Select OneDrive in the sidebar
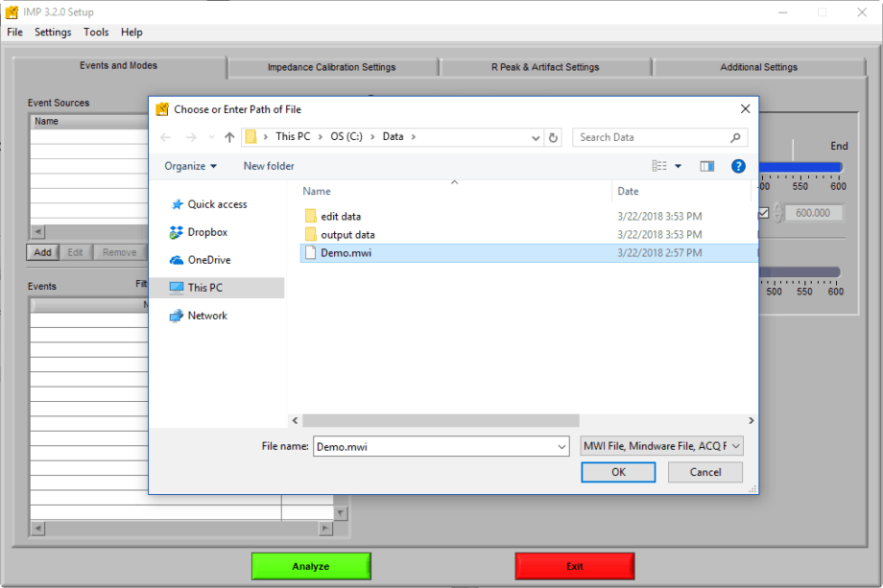 click(207, 259)
